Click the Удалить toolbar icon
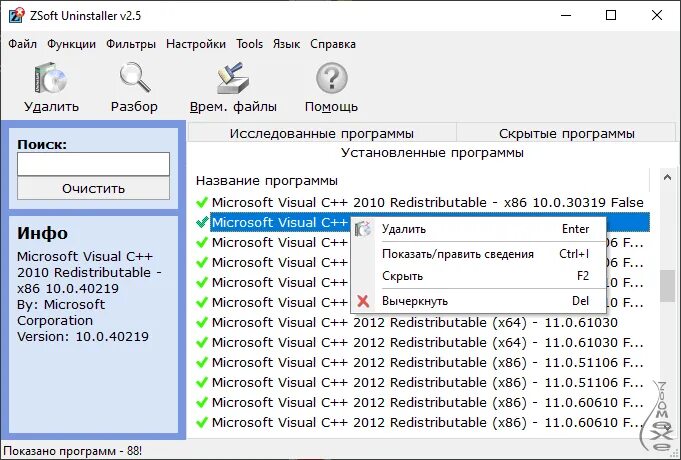This screenshot has width=681, height=460. pyautogui.click(x=51, y=79)
